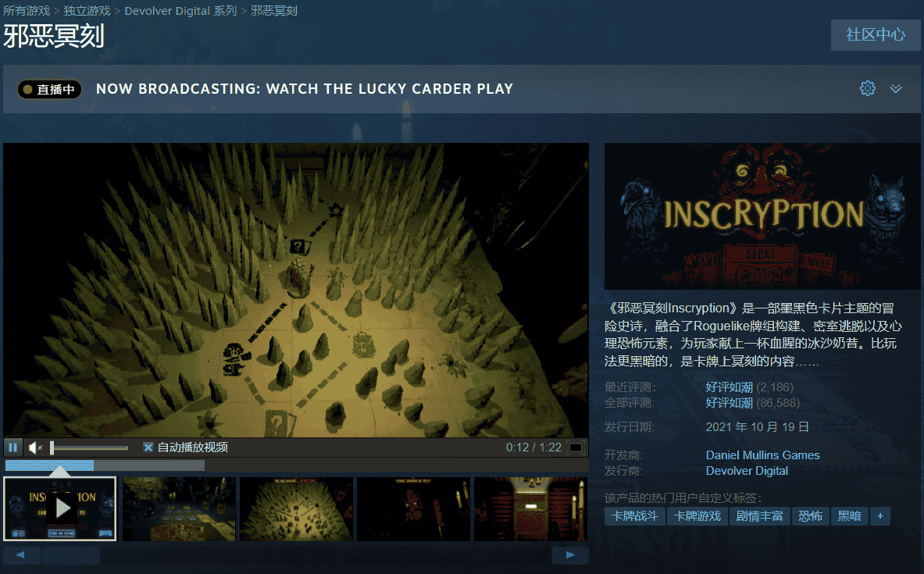
Task: Uncheck the 自动播放视频 autoplay checkbox
Action: (148, 447)
